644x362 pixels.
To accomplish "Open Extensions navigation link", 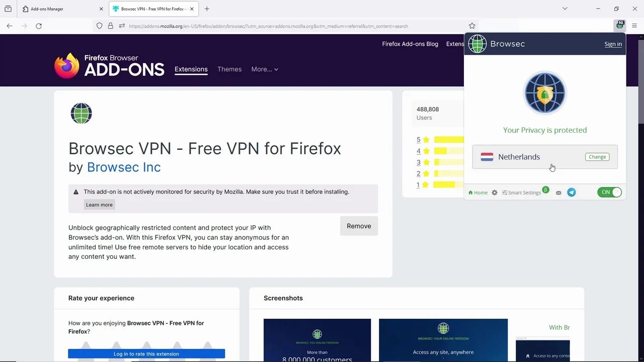I will coord(191,69).
